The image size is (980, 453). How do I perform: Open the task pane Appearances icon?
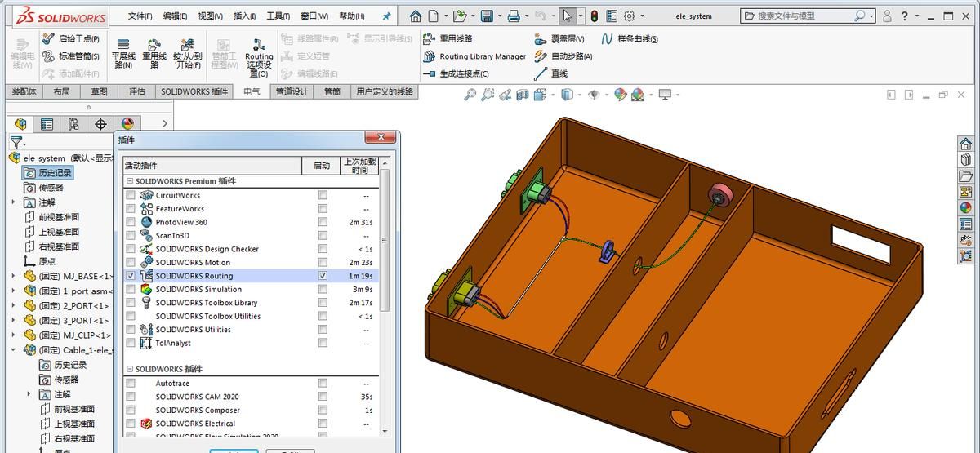(x=966, y=208)
